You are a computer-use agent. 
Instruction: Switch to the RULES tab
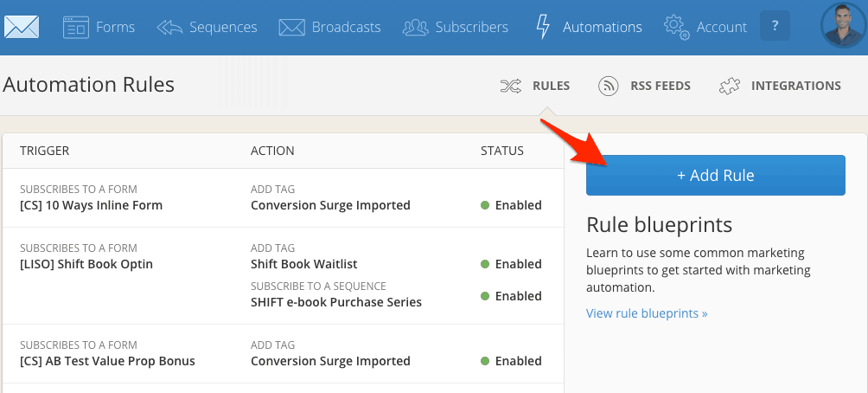click(x=551, y=86)
